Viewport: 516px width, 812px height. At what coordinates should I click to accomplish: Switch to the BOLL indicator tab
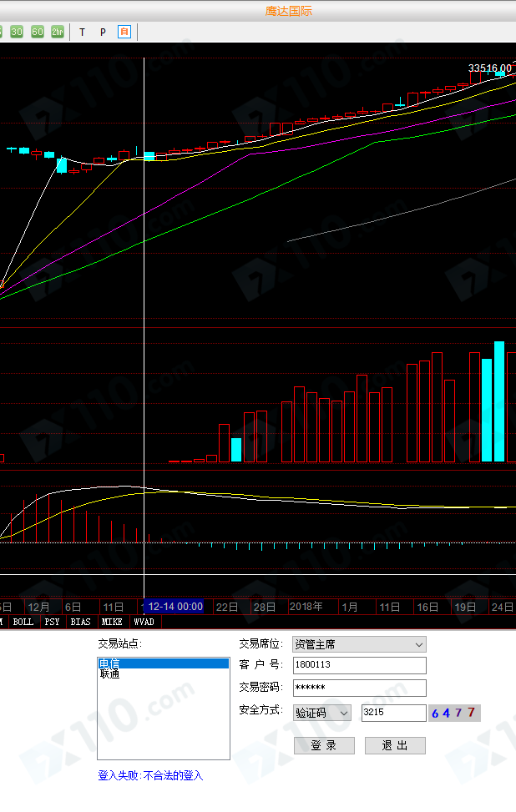(23, 622)
